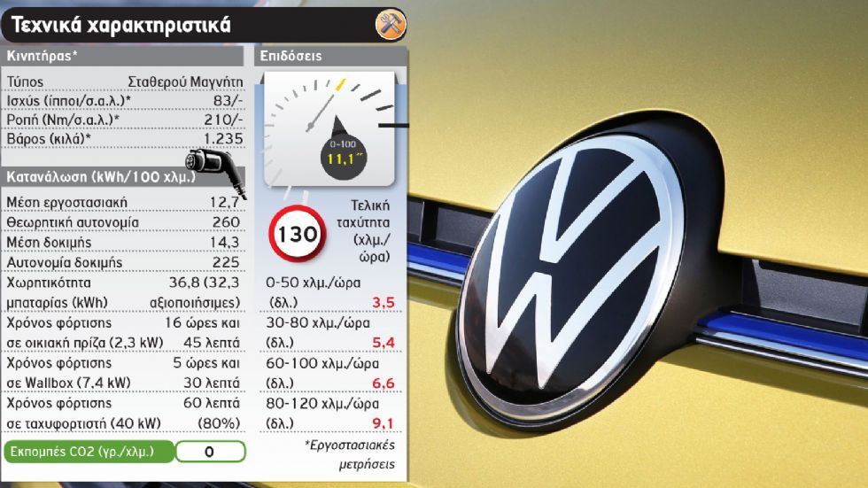Click the test range value '225'
Viewport: 868px width, 488px height.
[227, 262]
